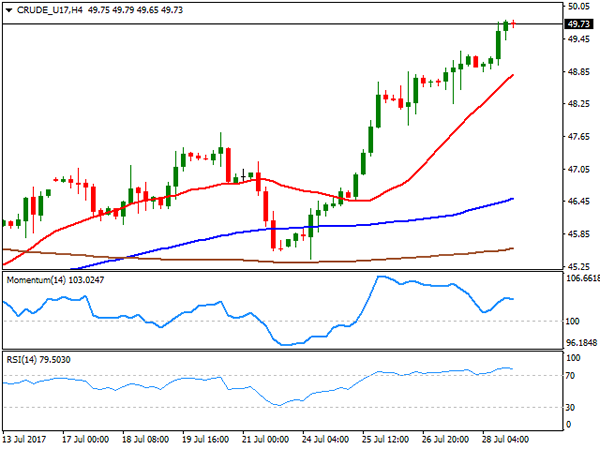Click the RSI 30 level label
Viewport: 600px width, 450px height.
[x=571, y=408]
